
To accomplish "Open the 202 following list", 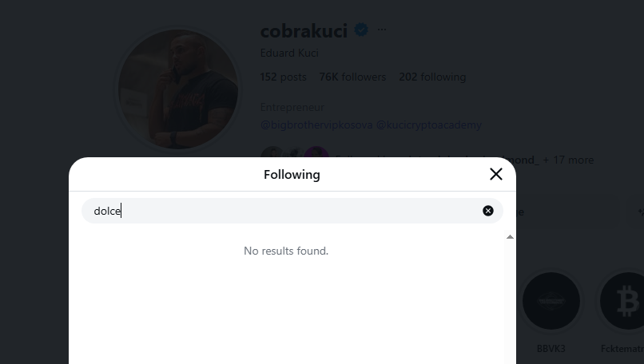I will tap(432, 77).
